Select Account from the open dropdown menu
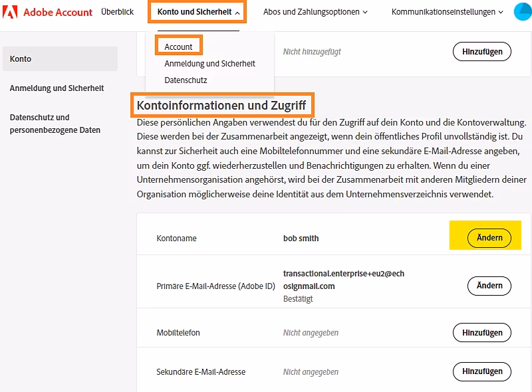The width and height of the screenshot is (532, 392). coord(178,46)
